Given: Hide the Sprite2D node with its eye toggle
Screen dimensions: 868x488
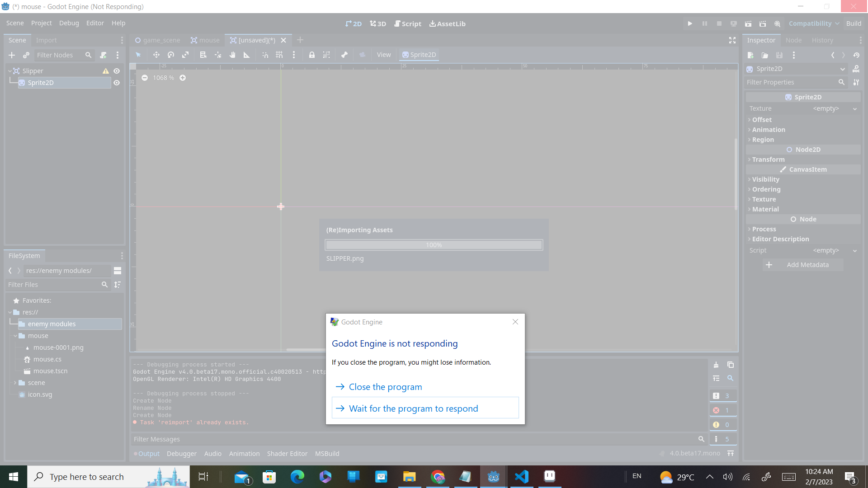Looking at the screenshot, I should 117,83.
